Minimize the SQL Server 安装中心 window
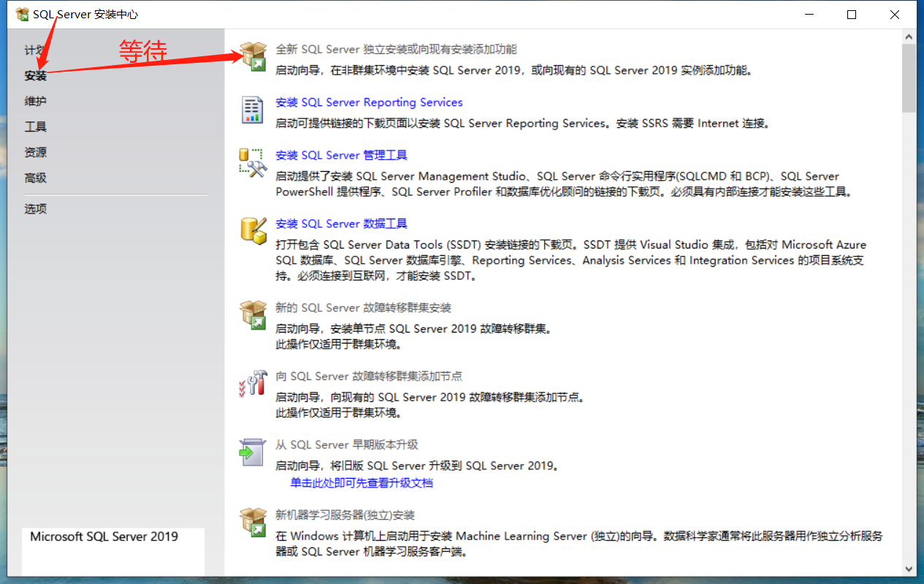This screenshot has width=924, height=584. [809, 15]
